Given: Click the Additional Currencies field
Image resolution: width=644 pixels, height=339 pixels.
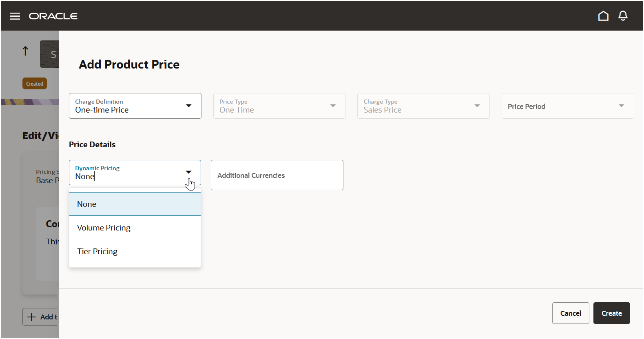Looking at the screenshot, I should (277, 175).
